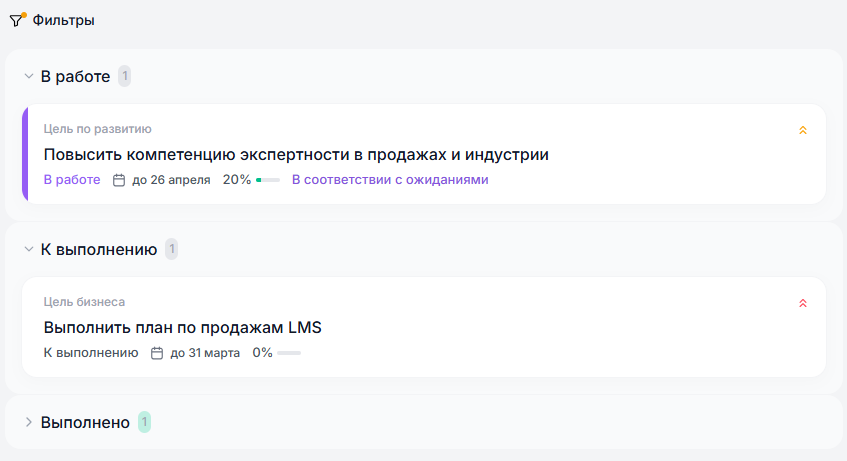This screenshot has width=847, height=461.
Task: Click the Filters funnel icon
Action: coord(16,20)
